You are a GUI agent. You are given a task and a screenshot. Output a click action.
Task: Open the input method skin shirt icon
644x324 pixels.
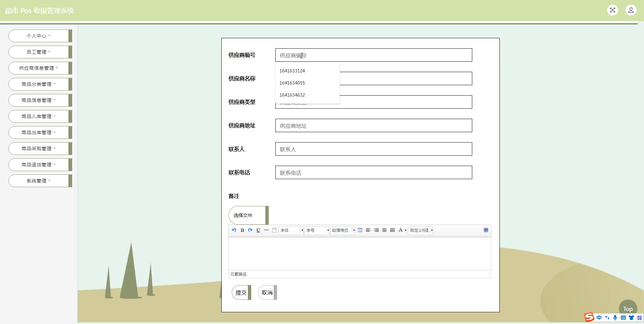pyautogui.click(x=631, y=318)
